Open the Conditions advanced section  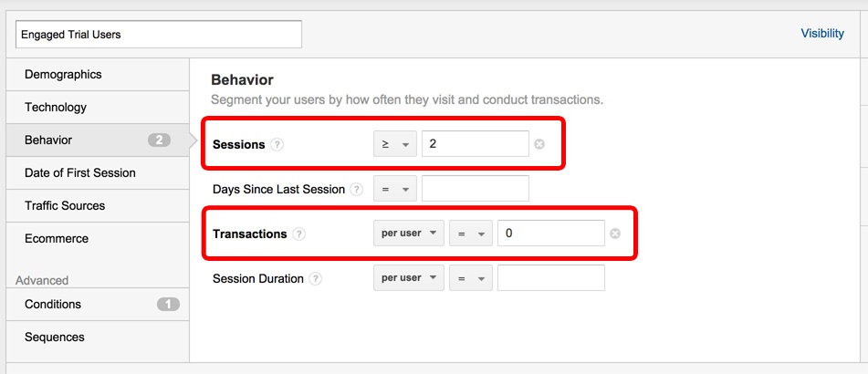pos(53,304)
